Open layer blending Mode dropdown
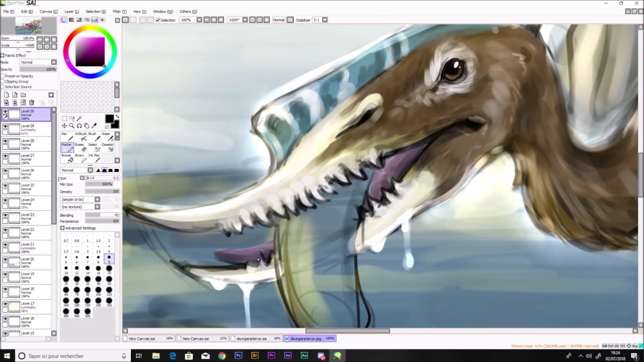This screenshot has width=644, height=362. [x=38, y=62]
